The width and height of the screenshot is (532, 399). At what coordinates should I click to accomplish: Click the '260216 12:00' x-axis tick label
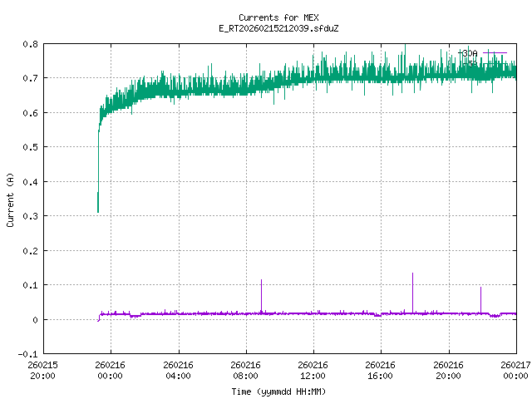[x=313, y=369]
